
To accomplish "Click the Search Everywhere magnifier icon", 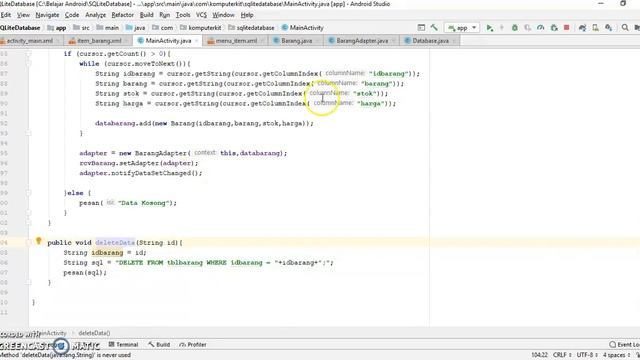I will [x=625, y=28].
